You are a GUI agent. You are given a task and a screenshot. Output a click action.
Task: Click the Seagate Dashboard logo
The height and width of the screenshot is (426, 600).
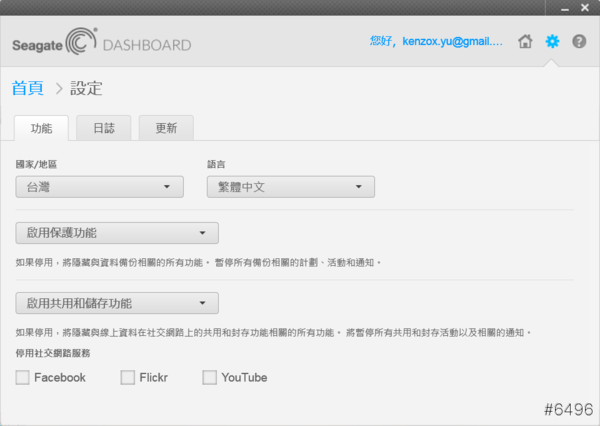[101, 41]
